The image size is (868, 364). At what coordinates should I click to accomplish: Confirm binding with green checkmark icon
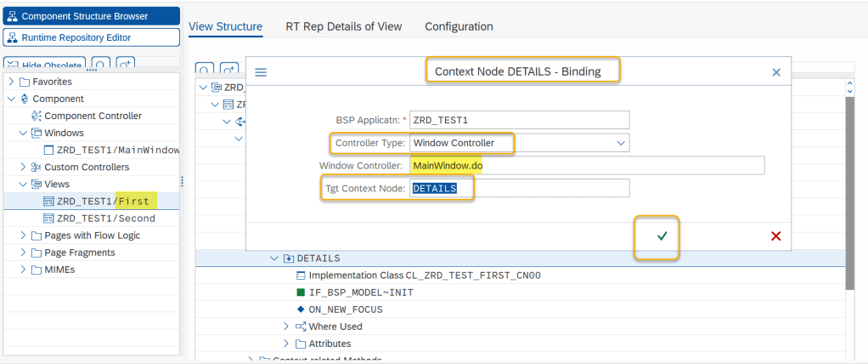(x=662, y=236)
